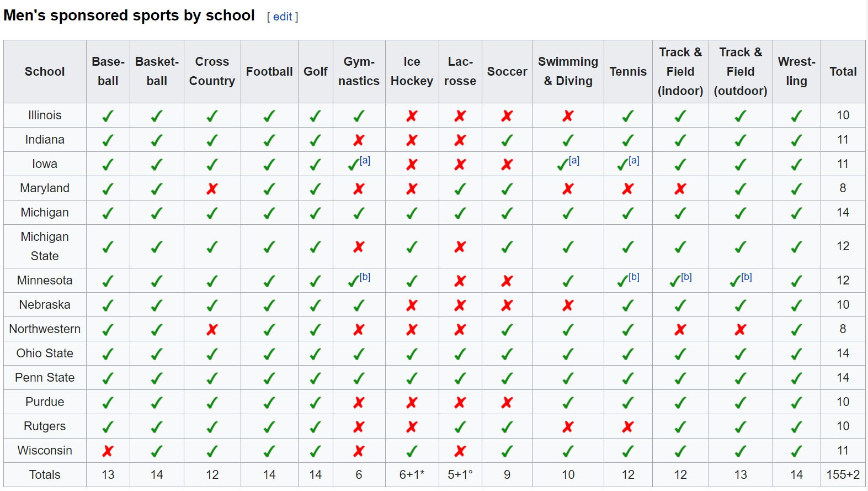Open footnote [b] in Minnesota Tennis cell
The width and height of the screenshot is (868, 491).
coord(634,277)
